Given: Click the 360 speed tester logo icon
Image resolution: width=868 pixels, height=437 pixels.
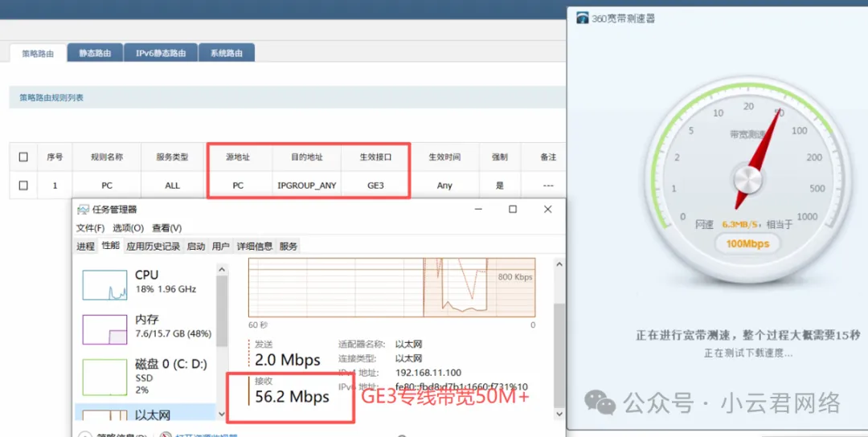Looking at the screenshot, I should [582, 18].
